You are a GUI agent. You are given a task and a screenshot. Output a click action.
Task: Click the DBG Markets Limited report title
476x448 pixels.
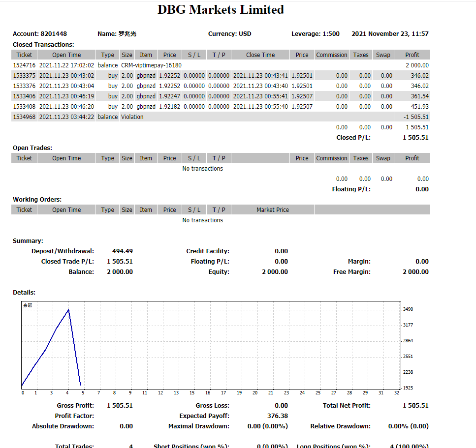coord(221,10)
